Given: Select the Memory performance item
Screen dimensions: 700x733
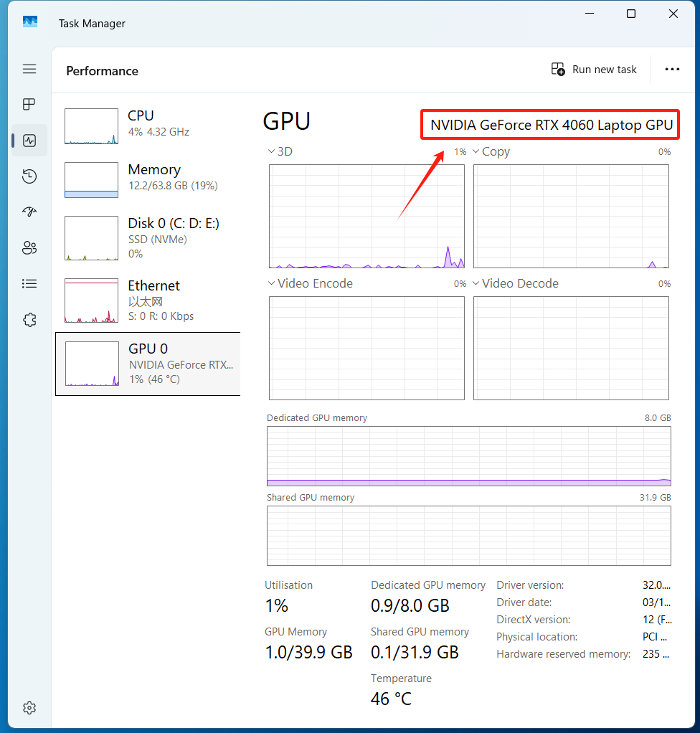Looking at the screenshot, I should 148,180.
